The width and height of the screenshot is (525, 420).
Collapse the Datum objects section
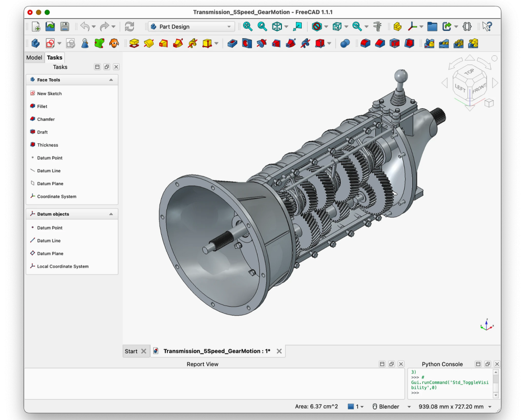[x=111, y=214]
